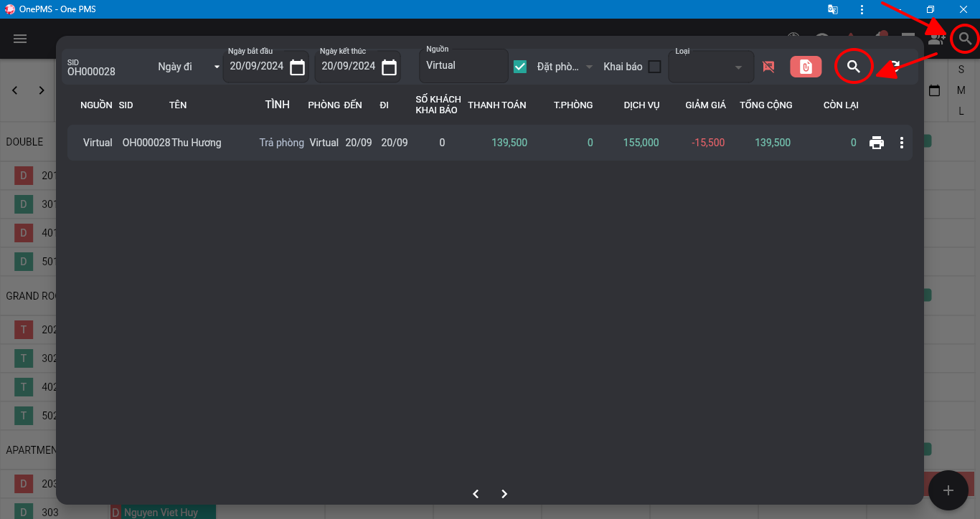
Task: Open the Loại dropdown
Action: [x=711, y=67]
